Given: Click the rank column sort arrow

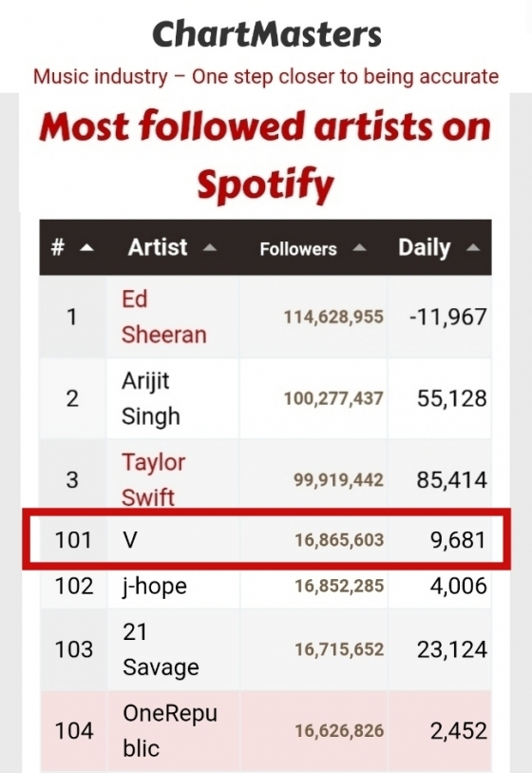Looking at the screenshot, I should [x=86, y=247].
